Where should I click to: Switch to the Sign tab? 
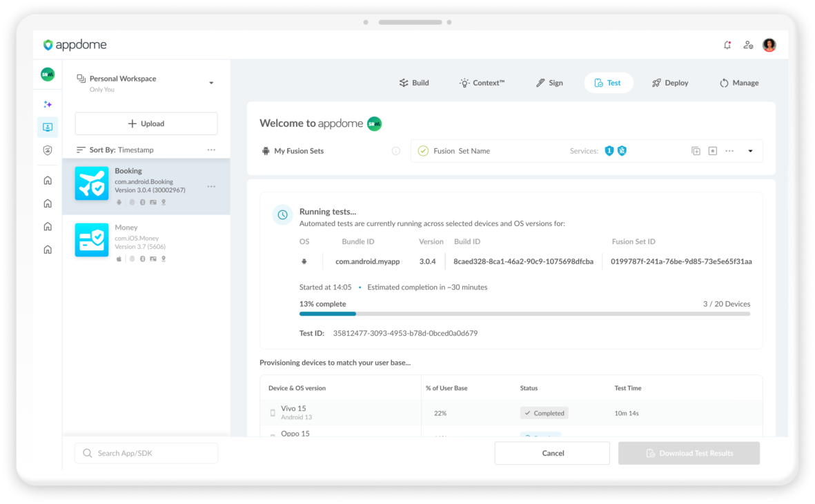(x=549, y=83)
